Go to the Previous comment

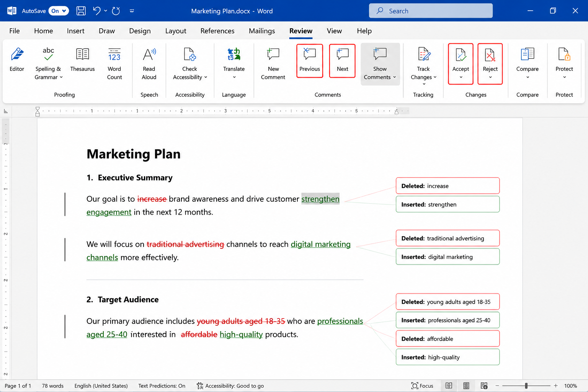point(310,61)
